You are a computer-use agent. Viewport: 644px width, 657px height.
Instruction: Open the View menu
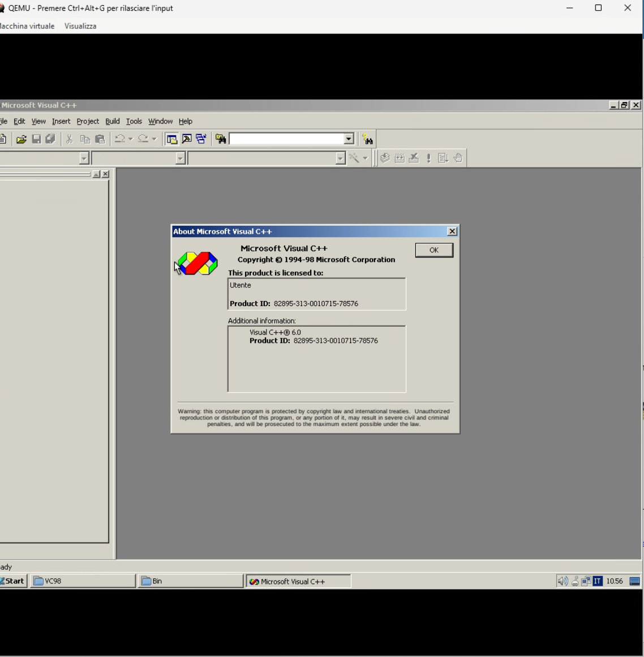[38, 122]
